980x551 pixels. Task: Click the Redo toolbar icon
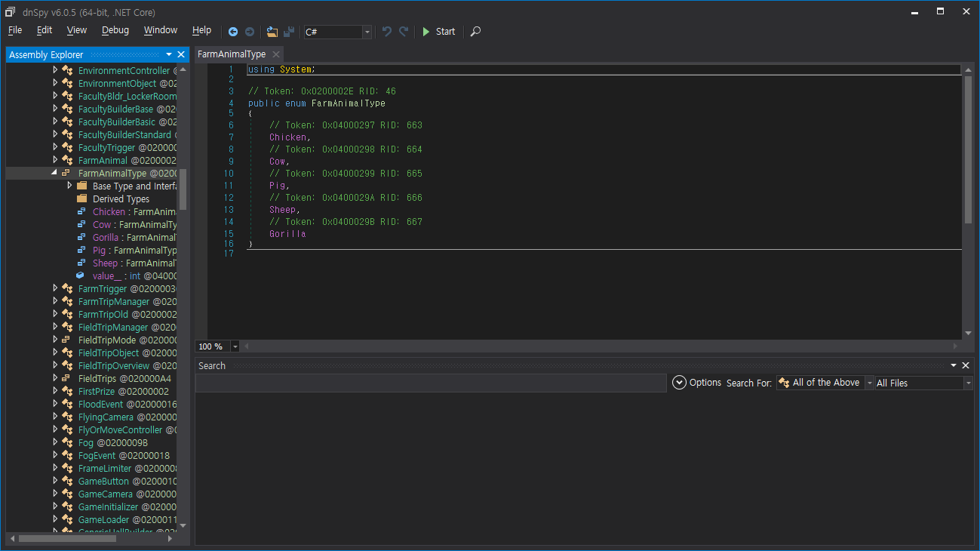404,32
